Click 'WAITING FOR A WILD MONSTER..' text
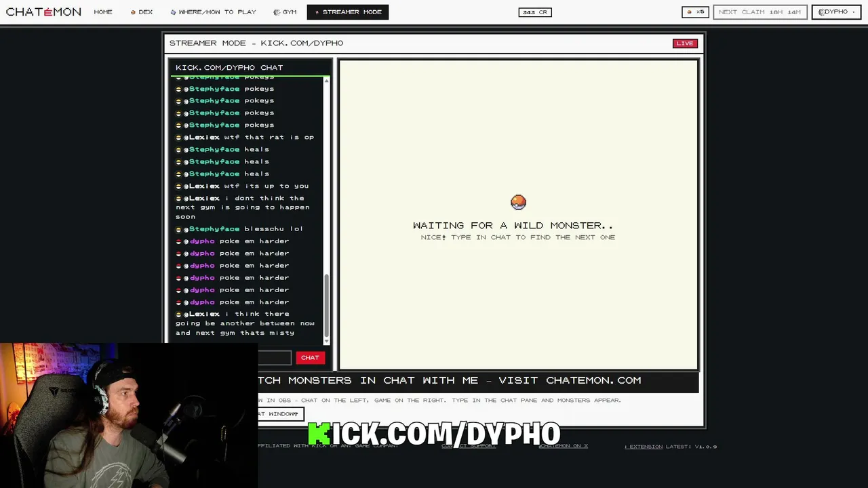868x488 pixels. tap(513, 225)
